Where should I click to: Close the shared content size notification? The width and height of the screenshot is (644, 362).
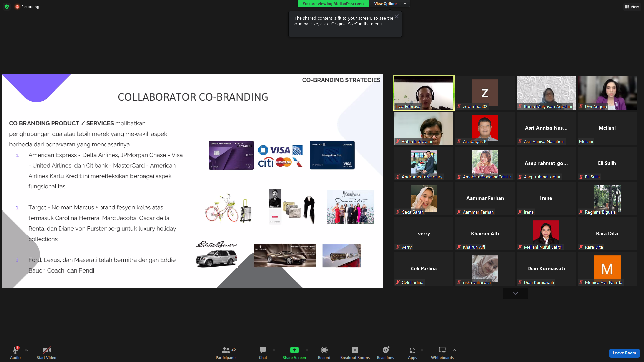coord(397,16)
